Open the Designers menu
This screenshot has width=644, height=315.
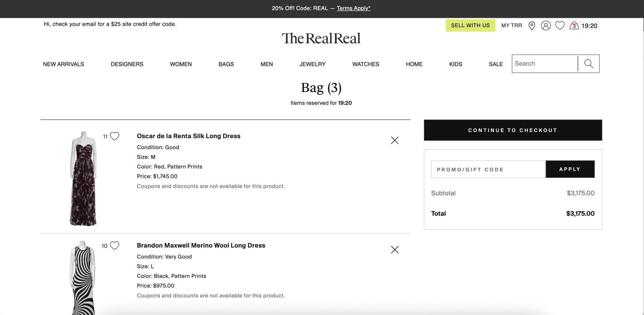pos(127,64)
